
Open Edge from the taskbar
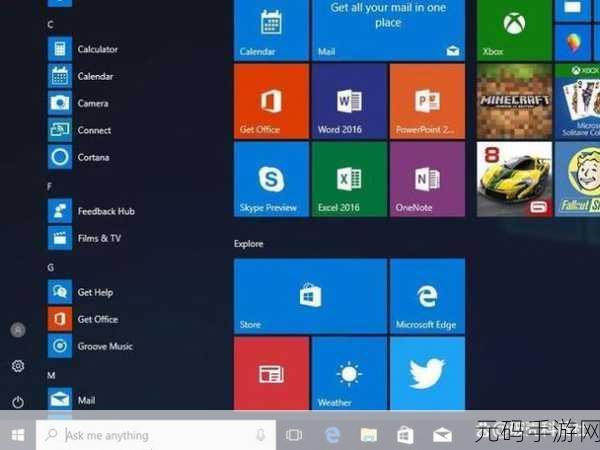pos(332,435)
